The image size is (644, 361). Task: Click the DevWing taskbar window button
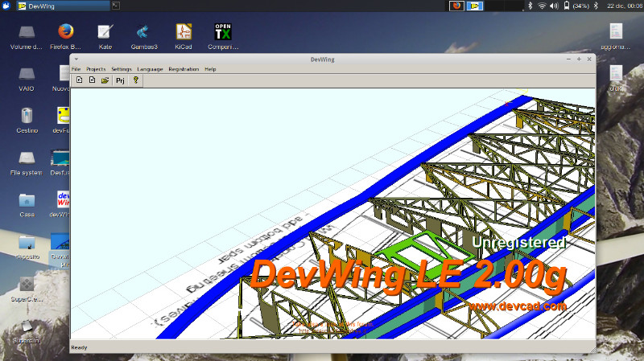coord(56,6)
